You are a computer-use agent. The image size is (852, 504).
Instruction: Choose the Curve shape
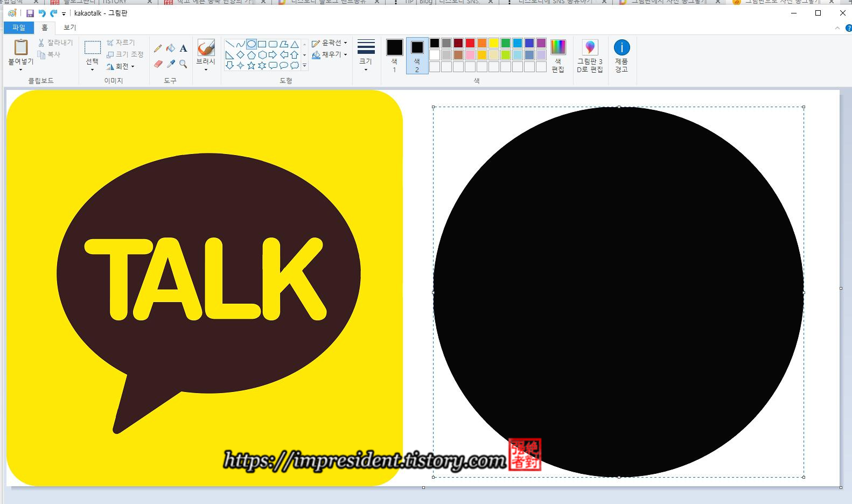[241, 44]
